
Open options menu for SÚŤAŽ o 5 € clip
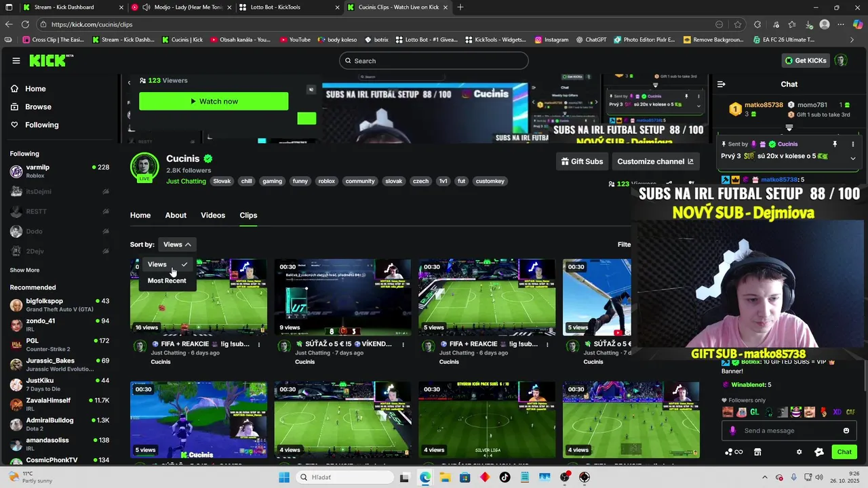pos(403,344)
